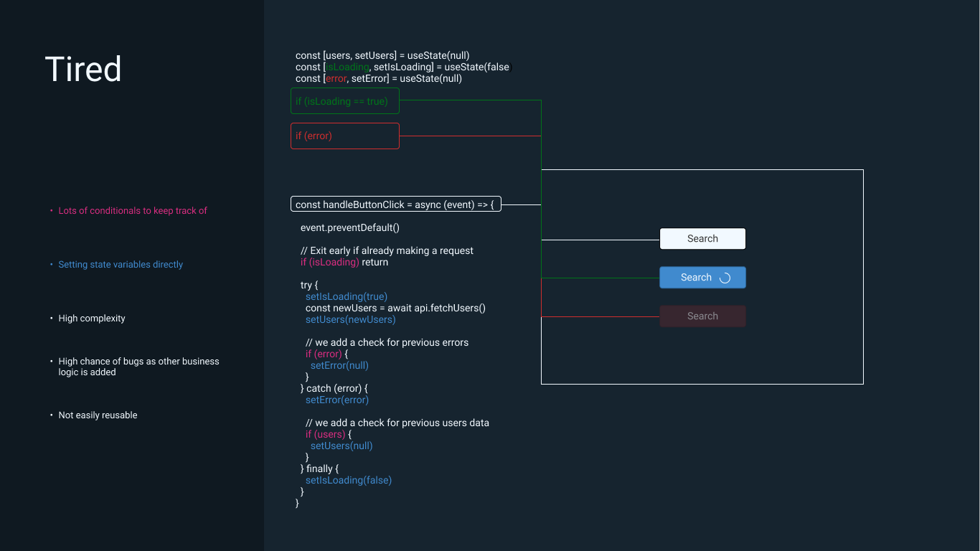Click bullet "Setting state variables directly"
Viewport: 980px width, 551px height.
pyautogui.click(x=121, y=265)
